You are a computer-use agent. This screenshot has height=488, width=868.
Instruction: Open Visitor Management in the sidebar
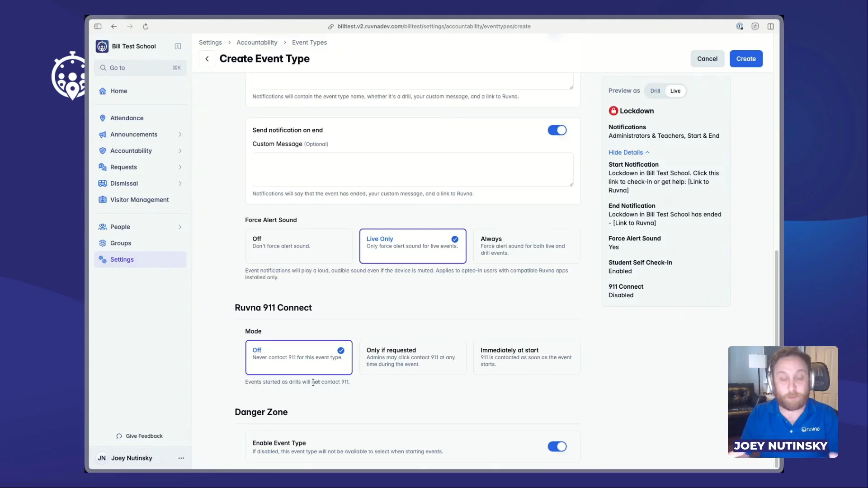click(x=140, y=199)
